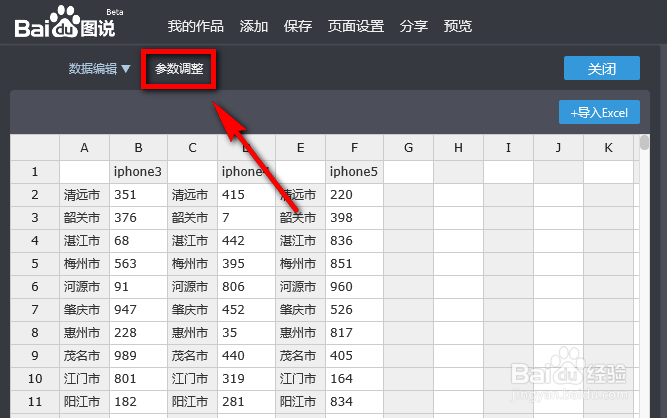Viewport: 667px width, 418px height.
Task: Click 预览 in top navigation
Action: pyautogui.click(x=458, y=26)
